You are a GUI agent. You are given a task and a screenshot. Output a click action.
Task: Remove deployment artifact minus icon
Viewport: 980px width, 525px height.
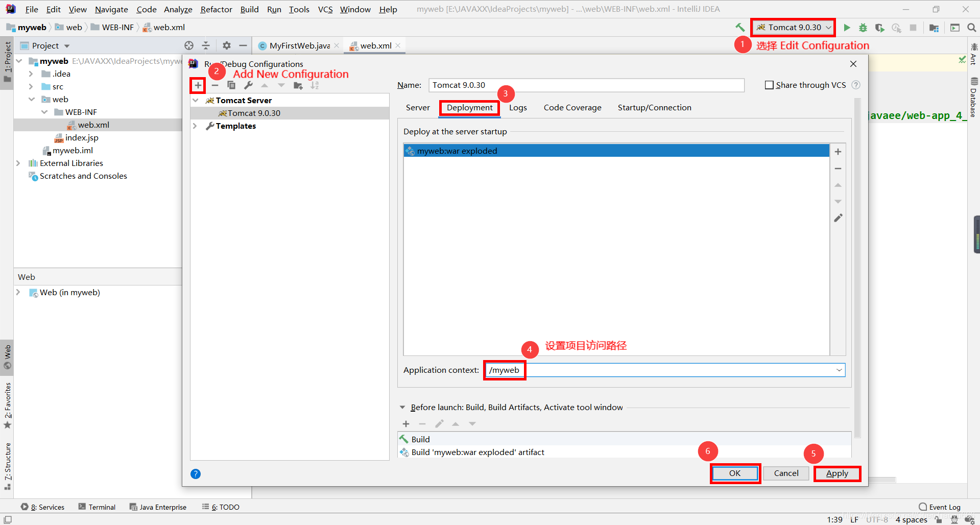(838, 169)
